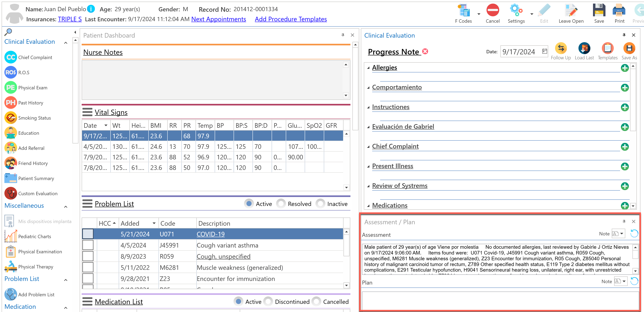Refresh the Assessment note text
This screenshot has height=312, width=644.
[x=634, y=234]
